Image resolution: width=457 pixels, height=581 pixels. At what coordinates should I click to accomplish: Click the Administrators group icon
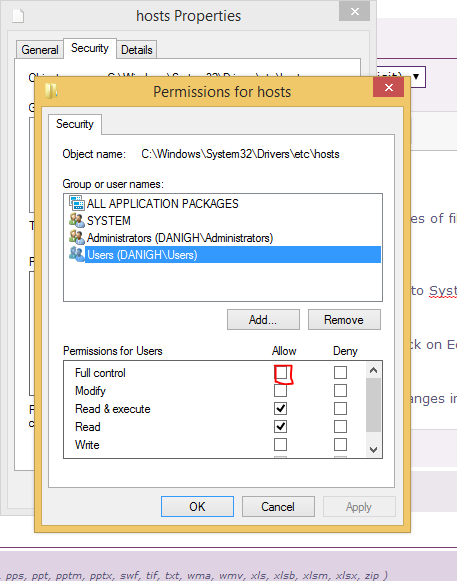[77, 237]
